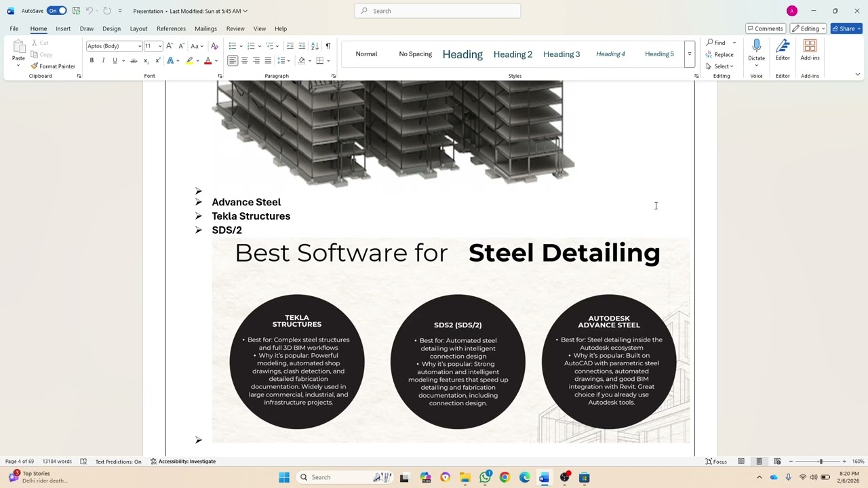Apply superscript formatting
Image resolution: width=868 pixels, height=488 pixels.
tap(157, 61)
